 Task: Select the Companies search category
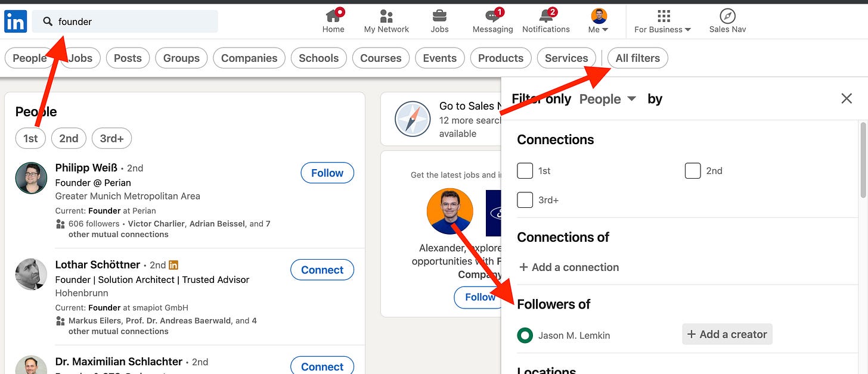pyautogui.click(x=249, y=58)
